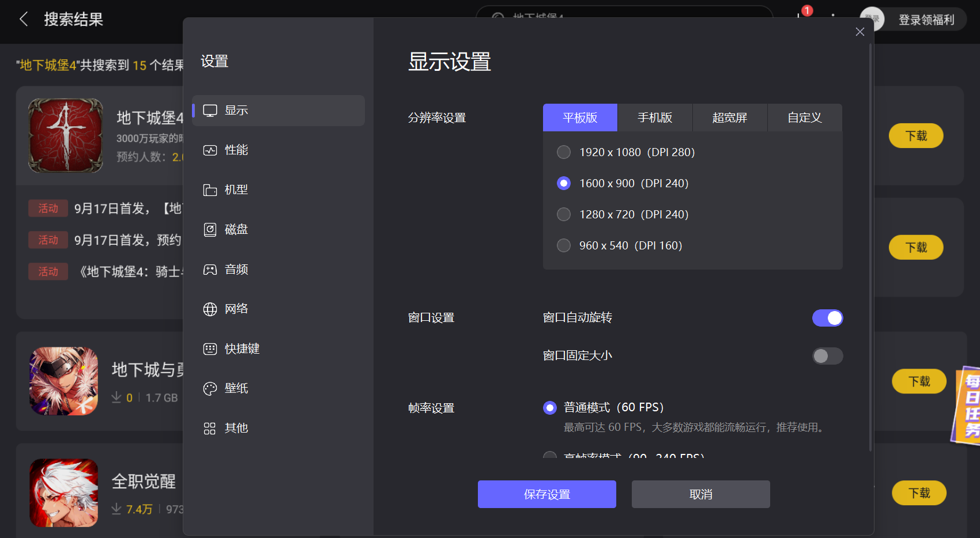The width and height of the screenshot is (980, 538).
Task: Click 保存设置 to save settings
Action: [x=547, y=494]
